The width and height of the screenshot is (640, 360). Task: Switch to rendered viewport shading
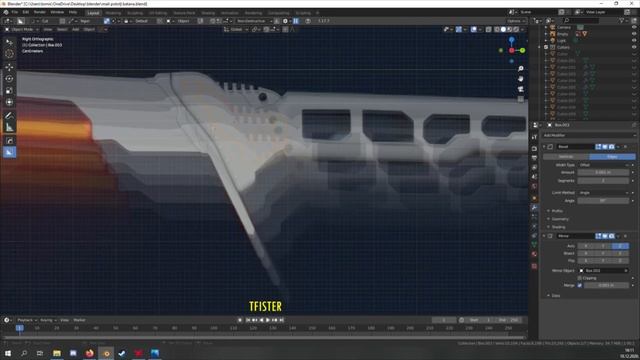point(516,29)
